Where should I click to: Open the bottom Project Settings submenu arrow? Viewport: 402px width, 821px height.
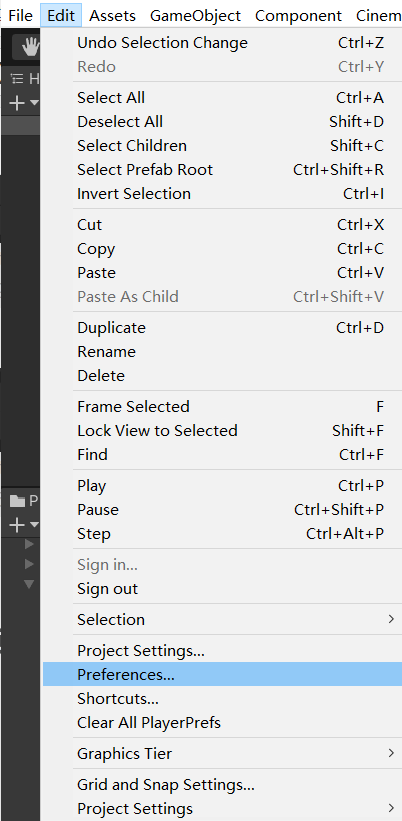click(391, 808)
